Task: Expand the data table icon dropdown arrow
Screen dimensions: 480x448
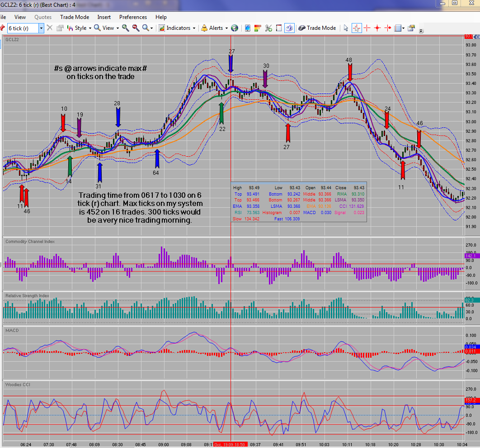Action: 404,28
